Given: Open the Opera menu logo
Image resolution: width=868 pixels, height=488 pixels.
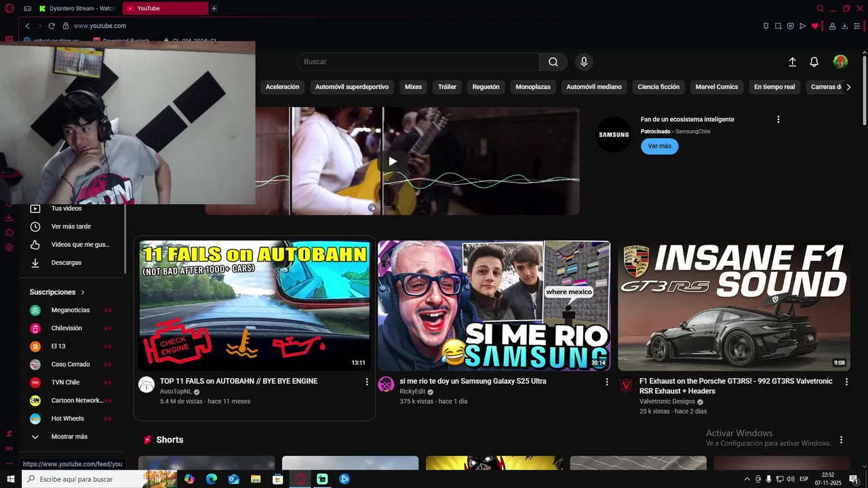Looking at the screenshot, I should click(9, 8).
